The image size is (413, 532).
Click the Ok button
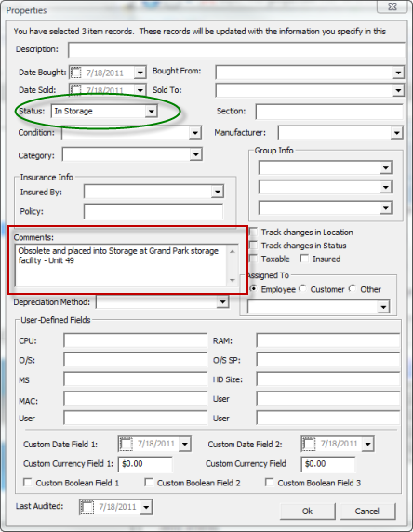[308, 511]
